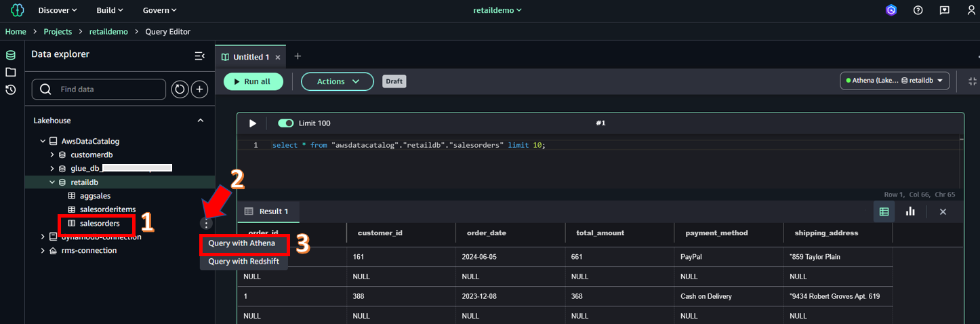
Task: Collapse the Data explorer panel
Action: coord(199,55)
